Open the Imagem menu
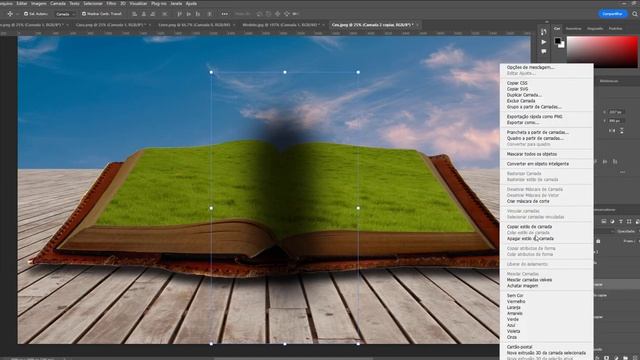 click(39, 3)
